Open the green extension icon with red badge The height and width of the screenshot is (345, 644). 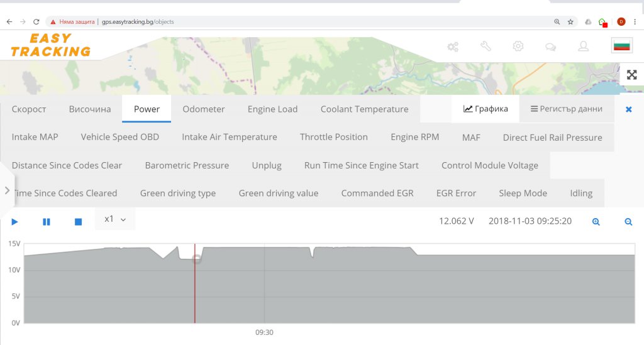(x=602, y=22)
